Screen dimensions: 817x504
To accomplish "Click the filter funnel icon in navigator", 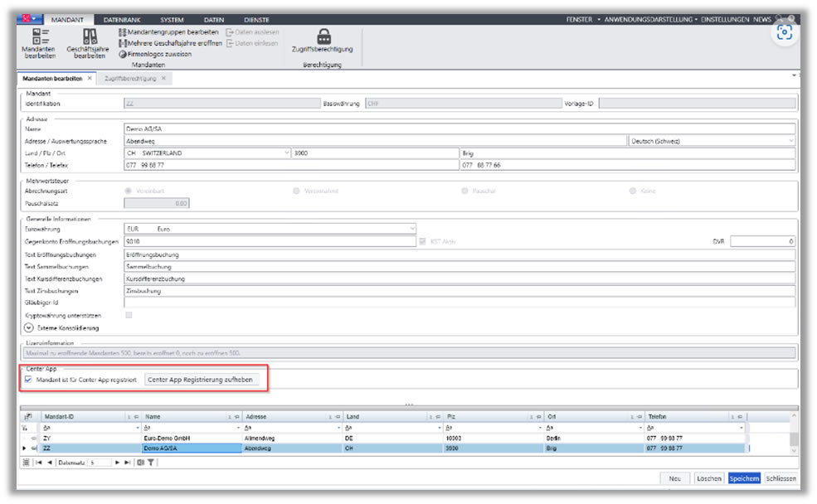I will [x=151, y=463].
